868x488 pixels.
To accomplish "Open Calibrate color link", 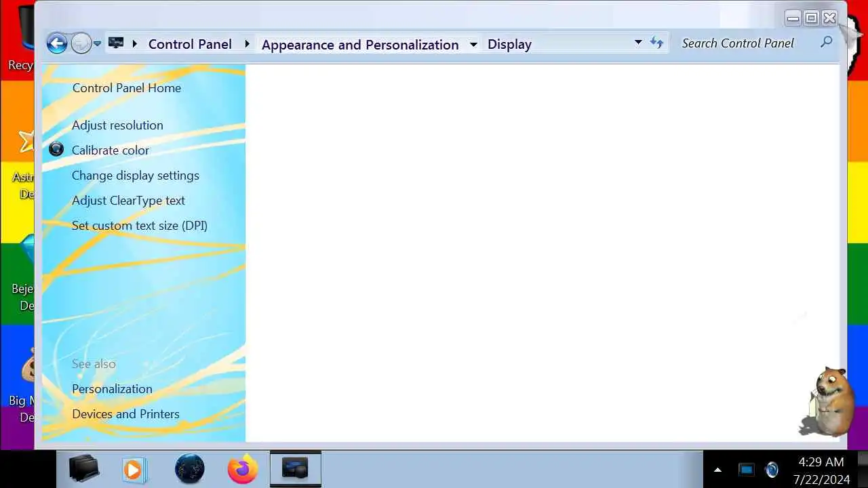I will tap(111, 150).
